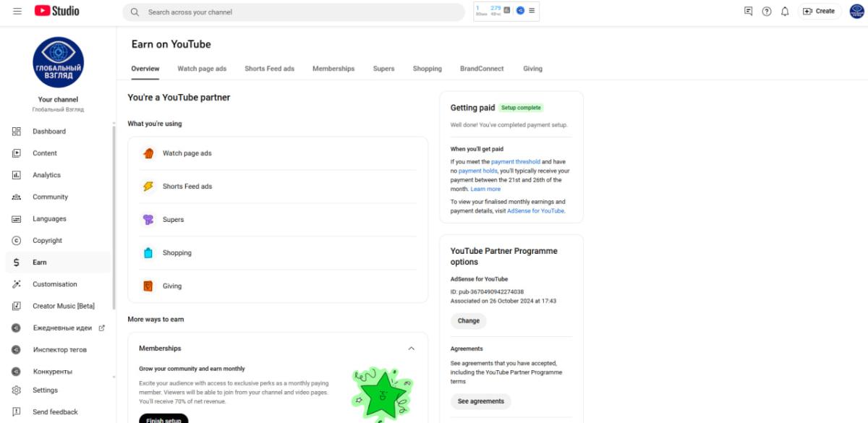Open the top bar feedback comments icon
Image resolution: width=868 pixels, height=423 pixels.
tap(749, 12)
